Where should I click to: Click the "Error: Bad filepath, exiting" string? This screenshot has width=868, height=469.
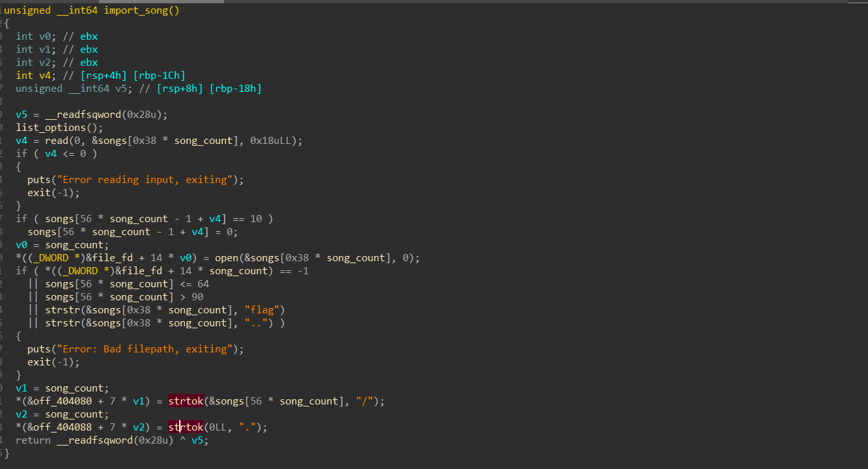145,349
